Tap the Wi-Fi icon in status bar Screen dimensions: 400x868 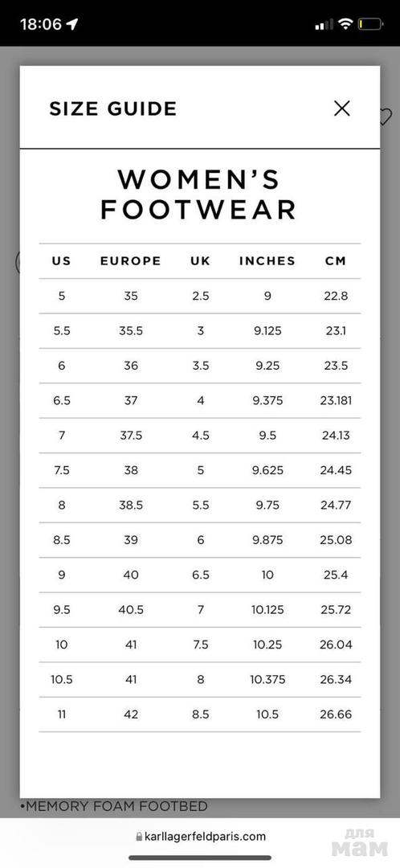click(x=345, y=24)
